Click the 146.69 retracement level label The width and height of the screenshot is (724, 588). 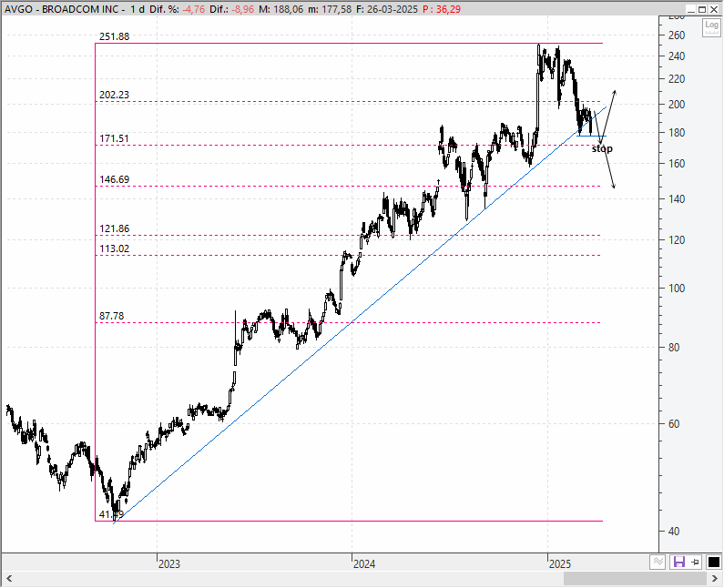(114, 179)
